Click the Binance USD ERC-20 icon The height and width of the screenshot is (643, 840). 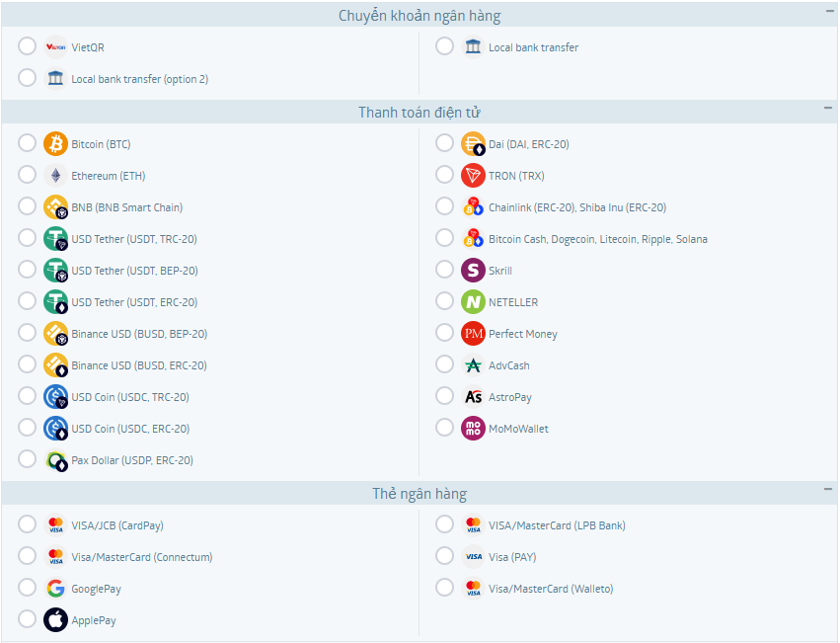pyautogui.click(x=55, y=365)
